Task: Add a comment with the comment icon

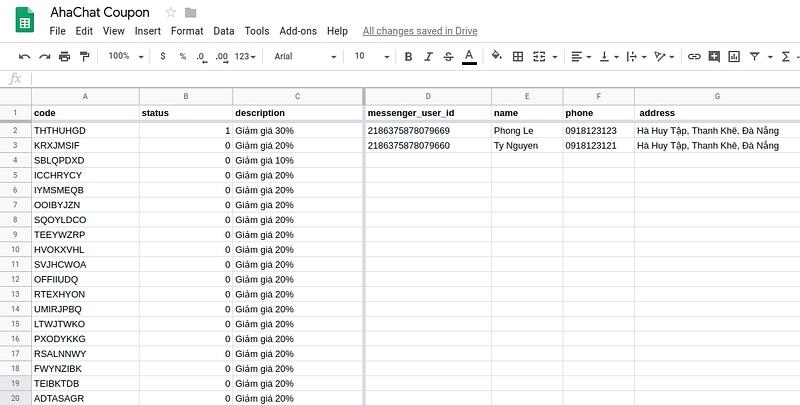Action: coord(714,57)
